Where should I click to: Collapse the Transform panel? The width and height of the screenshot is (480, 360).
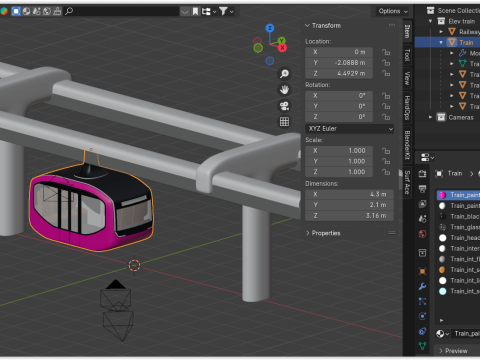[x=323, y=26]
